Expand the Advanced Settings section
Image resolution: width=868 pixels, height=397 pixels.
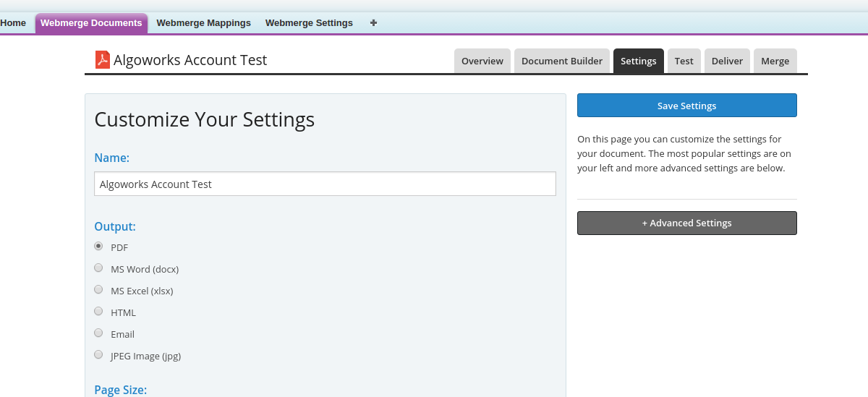pyautogui.click(x=686, y=223)
